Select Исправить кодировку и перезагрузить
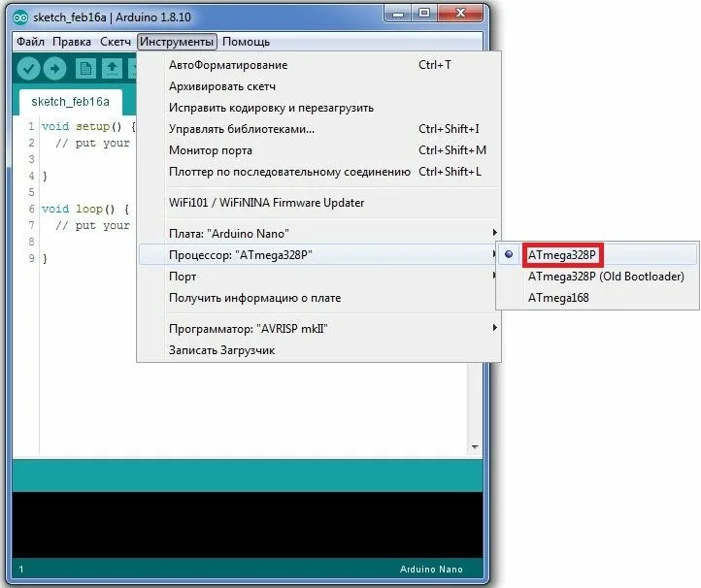701x588 pixels. pos(319,108)
